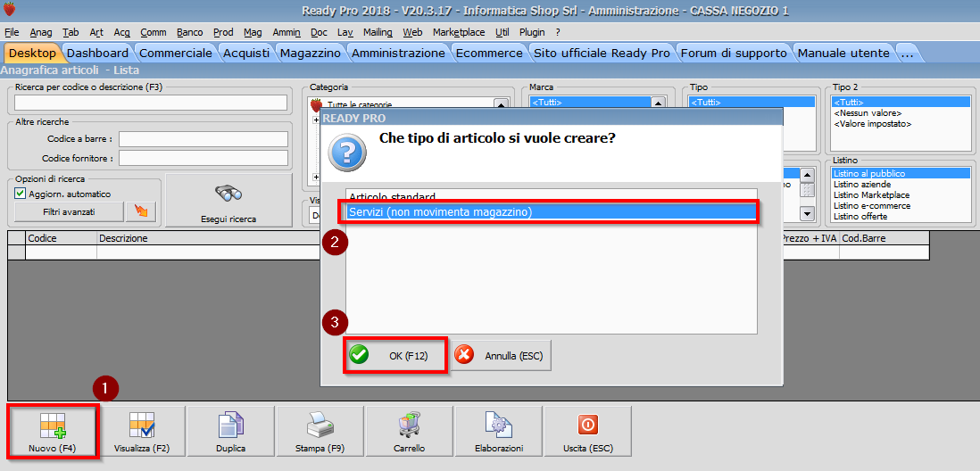Viewport: 980px width, 471px height.
Task: Click the scroll up arrow left of Listino
Action: (x=808, y=175)
